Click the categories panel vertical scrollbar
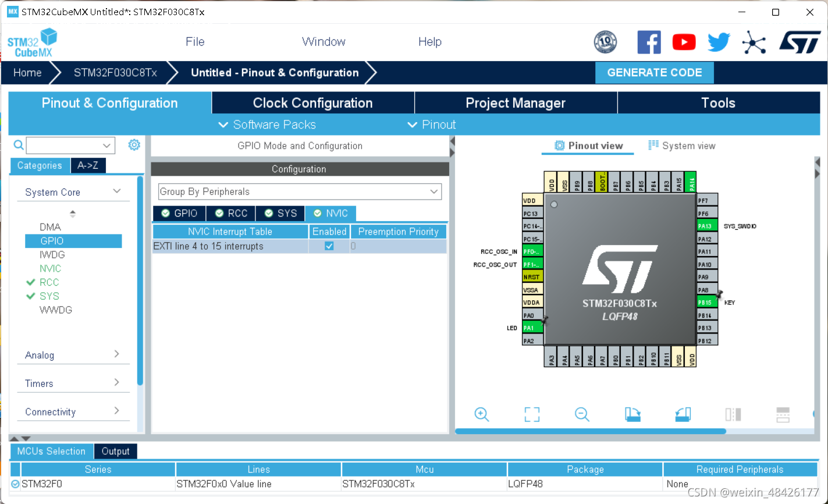Viewport: 828px width, 504px height. click(140, 280)
